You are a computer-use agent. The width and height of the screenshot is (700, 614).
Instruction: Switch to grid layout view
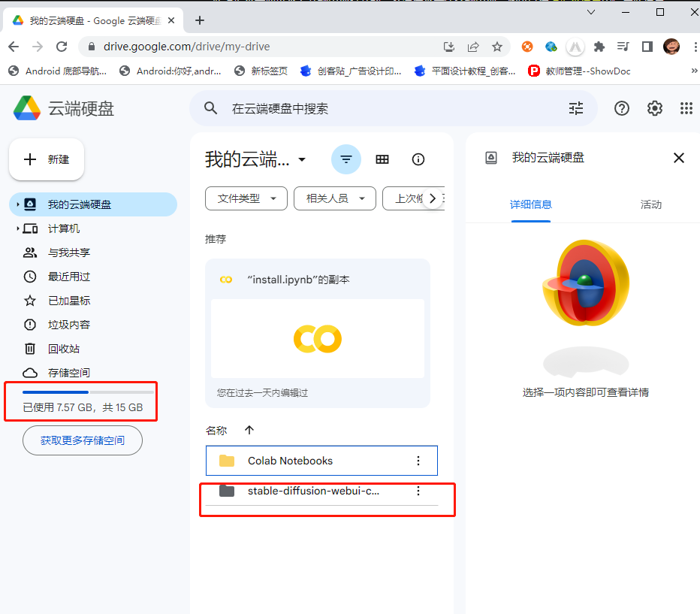382,159
